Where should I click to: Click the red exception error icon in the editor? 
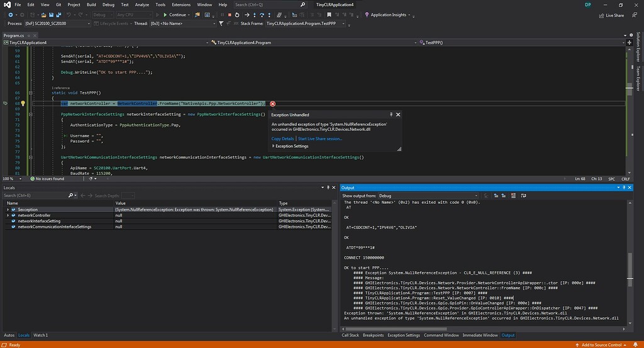(272, 103)
